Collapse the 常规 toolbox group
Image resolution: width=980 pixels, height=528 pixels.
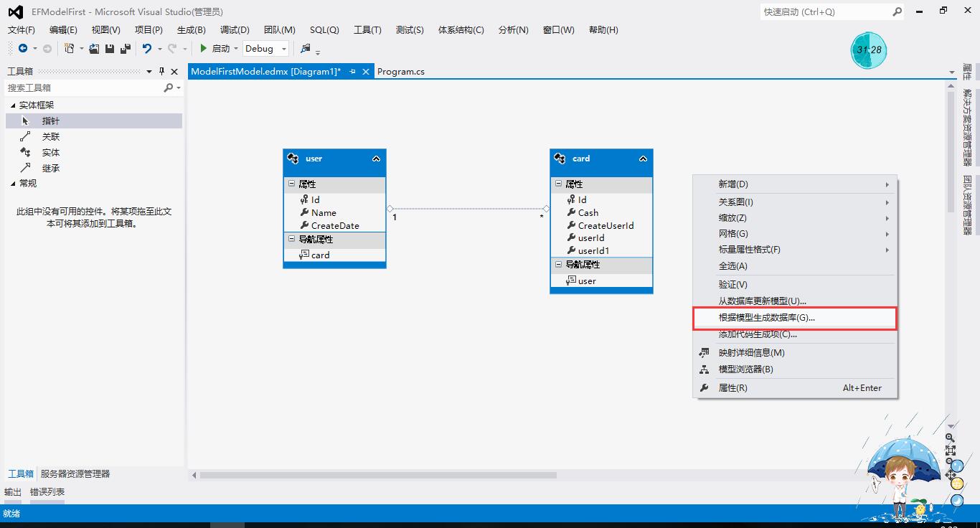13,184
